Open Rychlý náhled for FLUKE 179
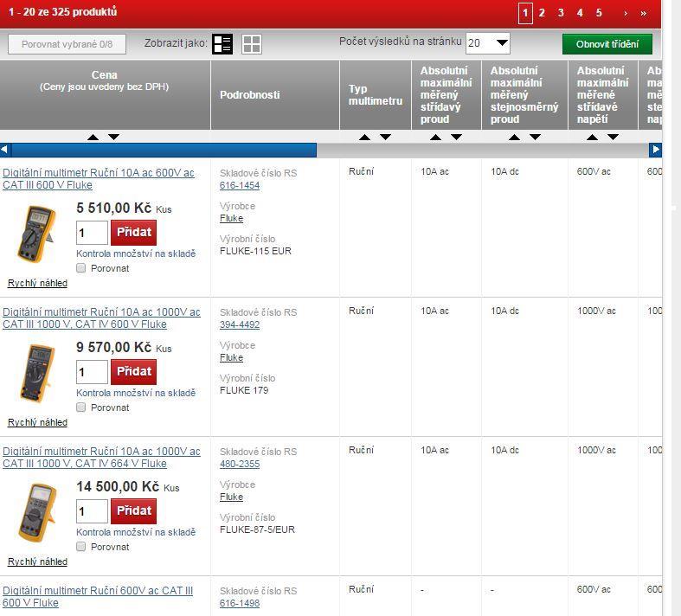This screenshot has height=616, width=681. point(38,422)
